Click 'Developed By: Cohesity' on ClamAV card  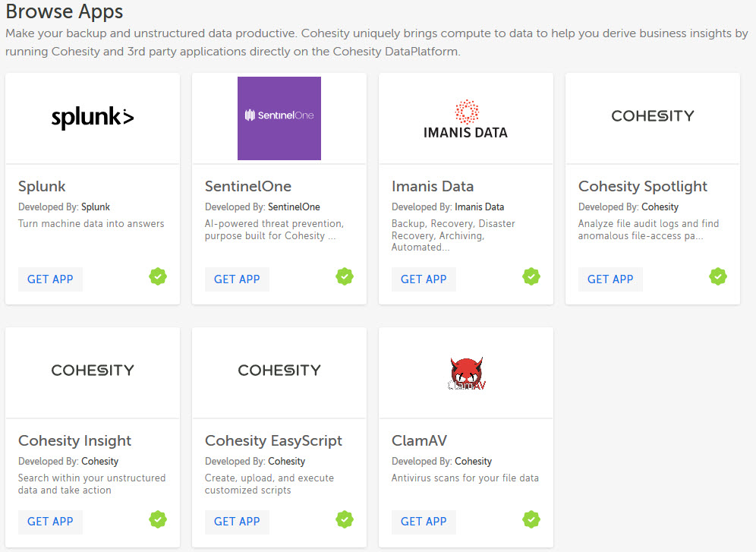click(442, 462)
